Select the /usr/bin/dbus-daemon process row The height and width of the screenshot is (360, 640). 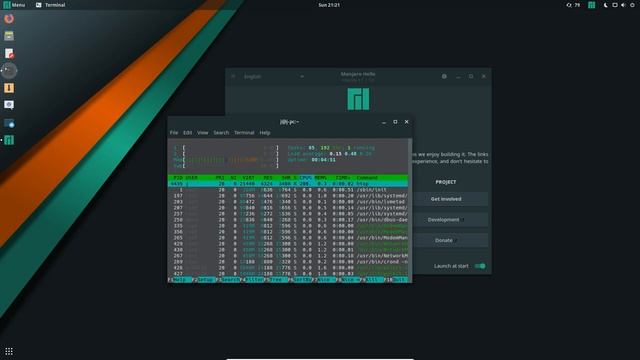(288, 220)
